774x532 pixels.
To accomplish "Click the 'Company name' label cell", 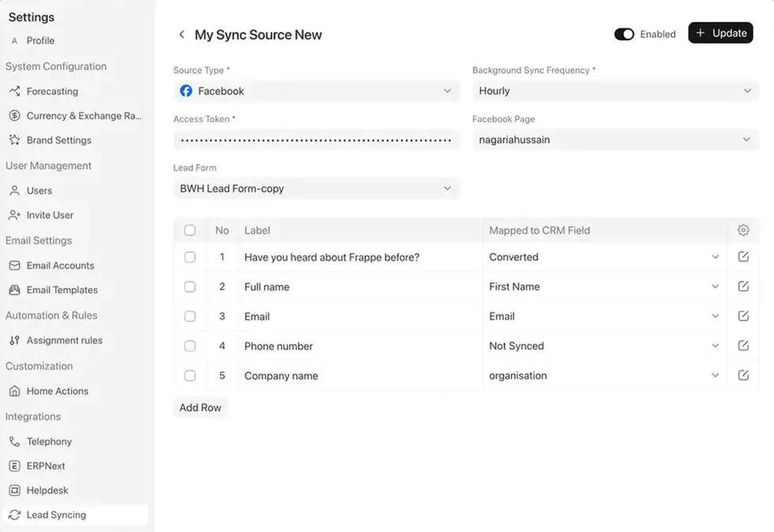I will point(281,376).
